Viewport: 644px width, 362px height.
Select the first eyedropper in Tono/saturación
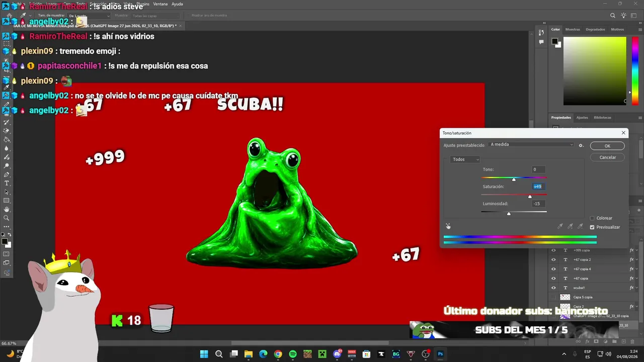pos(560,226)
